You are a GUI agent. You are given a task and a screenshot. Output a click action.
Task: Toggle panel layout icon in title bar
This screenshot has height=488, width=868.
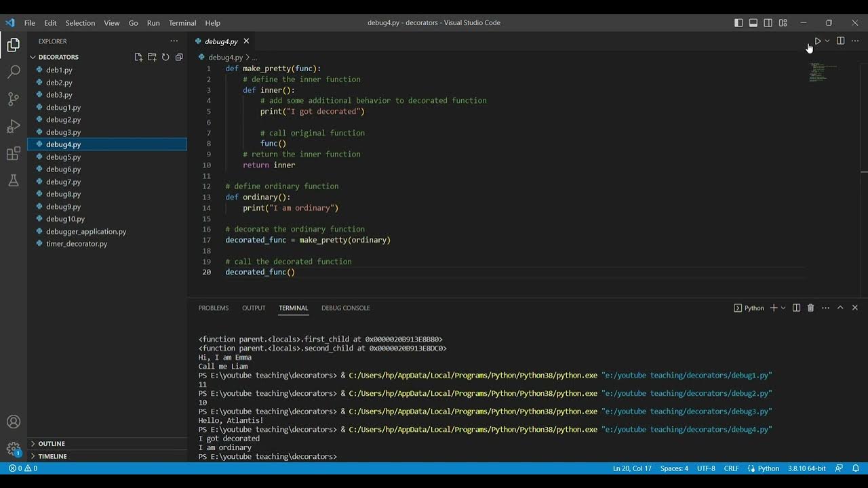(753, 22)
